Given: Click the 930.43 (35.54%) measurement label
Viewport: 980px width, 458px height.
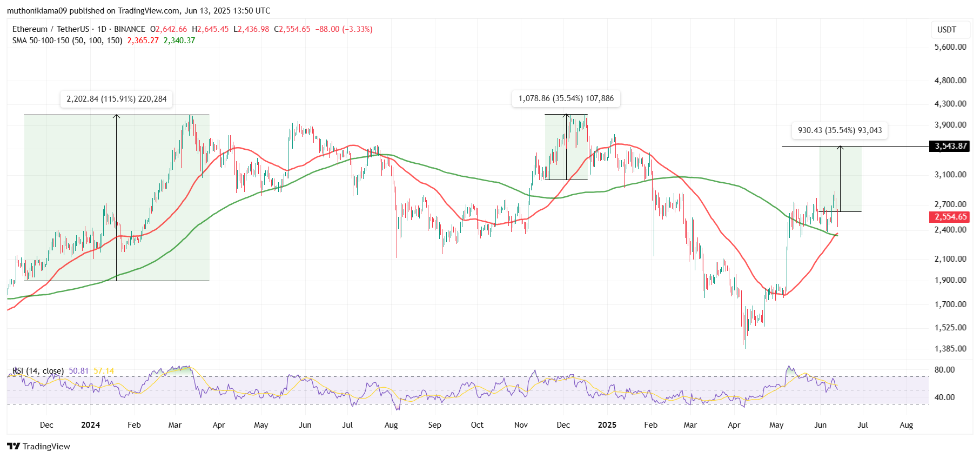Looking at the screenshot, I should 840,130.
